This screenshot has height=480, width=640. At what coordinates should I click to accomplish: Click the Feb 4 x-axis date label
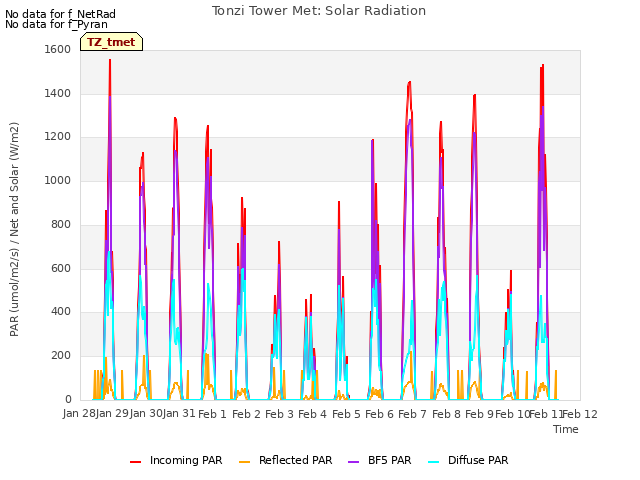312,414
